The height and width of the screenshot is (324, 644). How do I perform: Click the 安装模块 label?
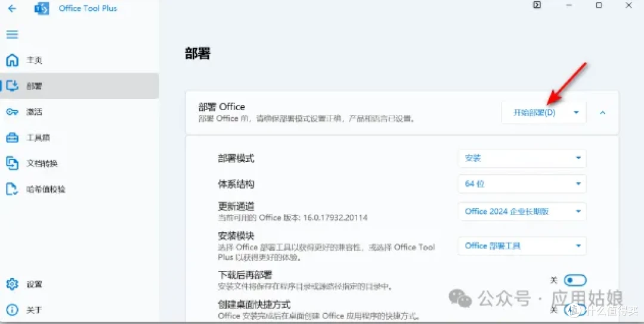click(236, 236)
